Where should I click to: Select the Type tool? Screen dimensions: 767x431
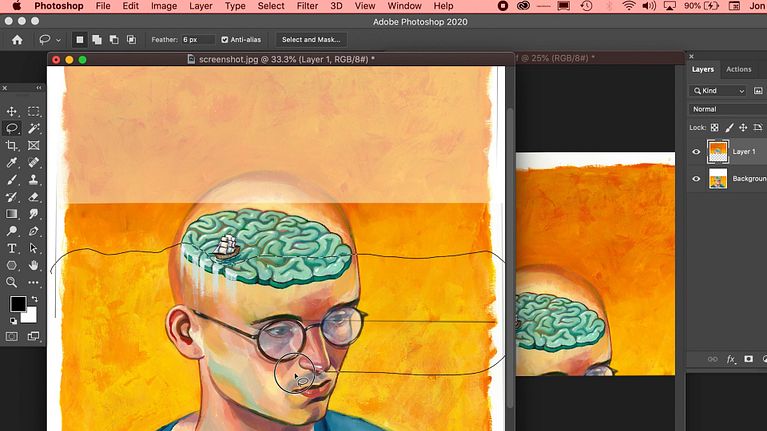[x=12, y=248]
